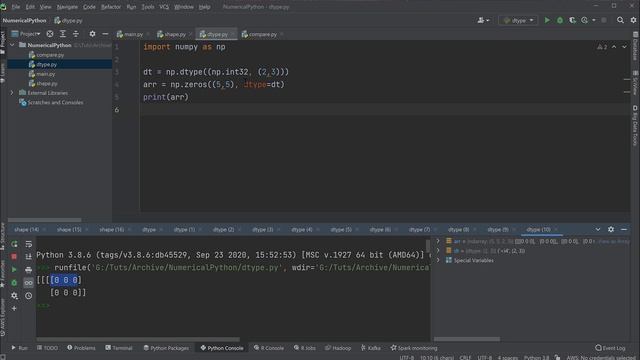Open console settings gear in left strip

coord(14,296)
